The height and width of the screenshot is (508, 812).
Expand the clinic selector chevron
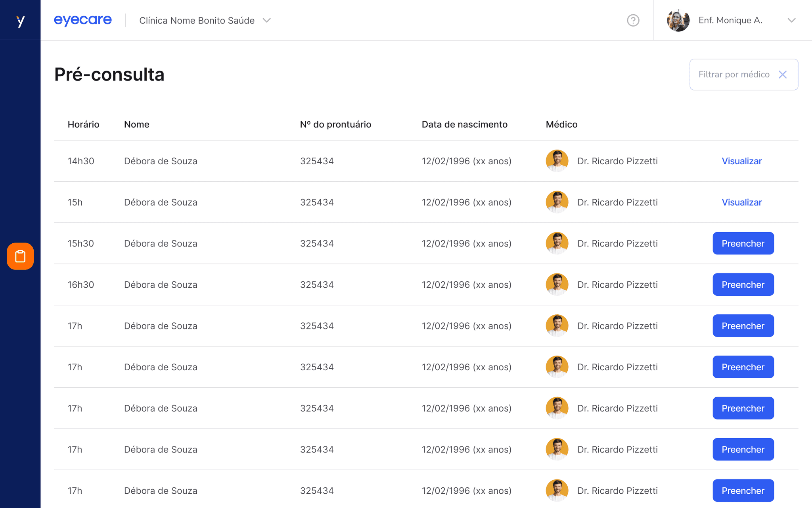267,20
